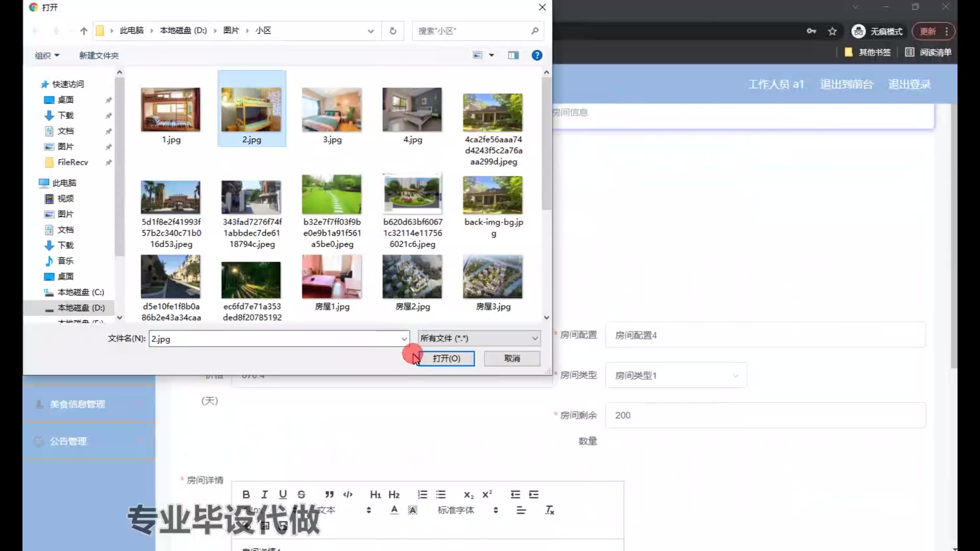Click the font color icon

394,510
